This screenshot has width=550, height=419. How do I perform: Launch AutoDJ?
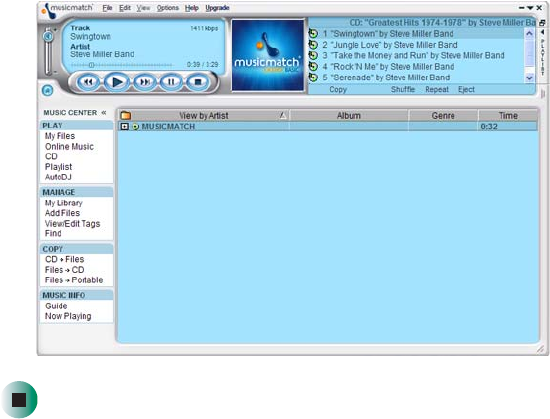(x=58, y=177)
